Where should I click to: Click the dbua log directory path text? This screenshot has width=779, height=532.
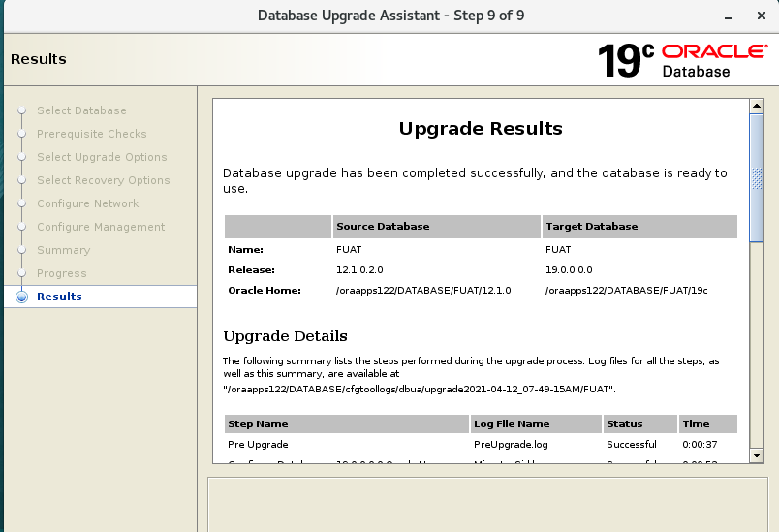point(420,390)
